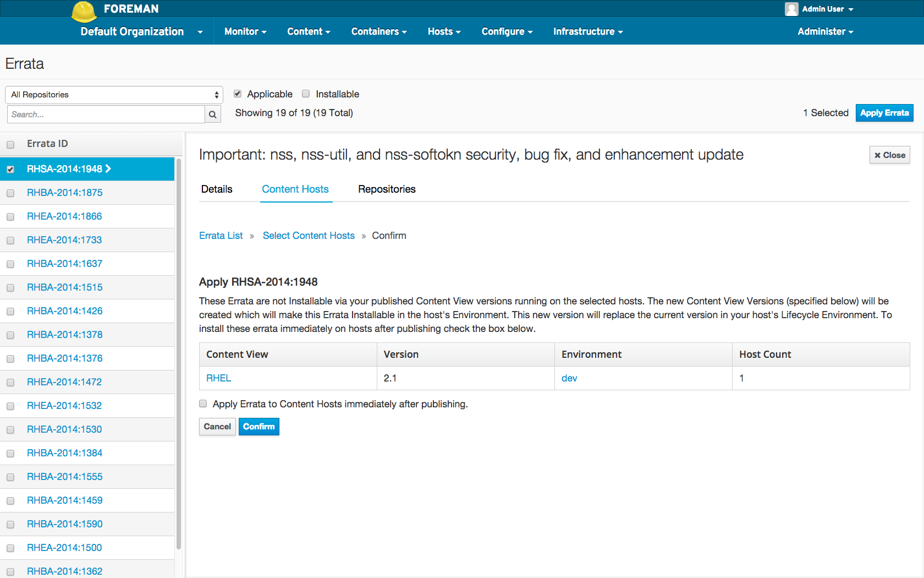Check the RHEA-2014:1733 checkbox
The image size is (924, 578).
(10, 241)
